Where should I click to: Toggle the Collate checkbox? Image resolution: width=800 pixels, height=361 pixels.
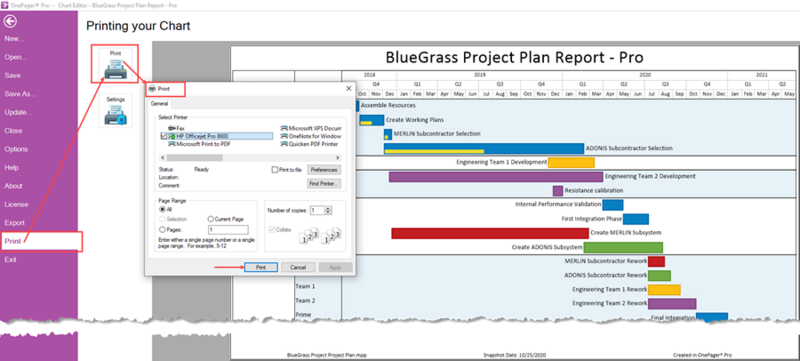(x=272, y=229)
